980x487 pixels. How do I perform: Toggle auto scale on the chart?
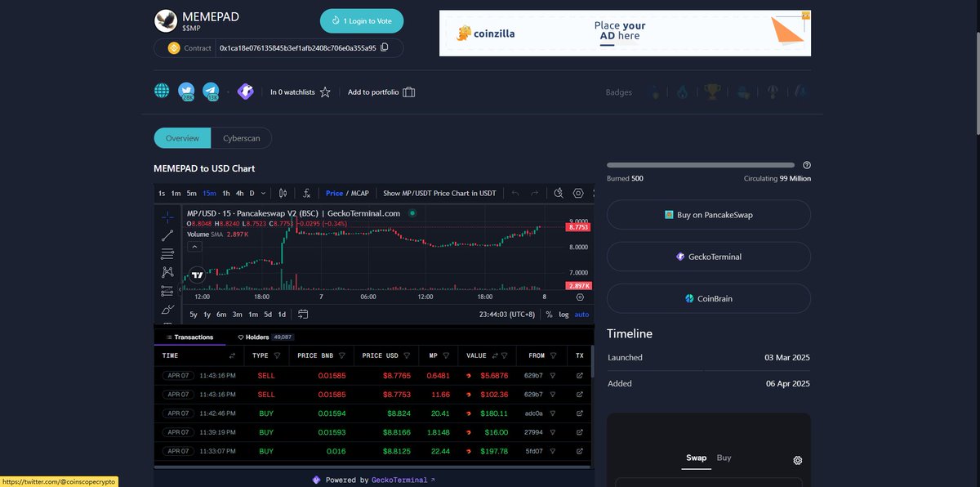pos(581,315)
